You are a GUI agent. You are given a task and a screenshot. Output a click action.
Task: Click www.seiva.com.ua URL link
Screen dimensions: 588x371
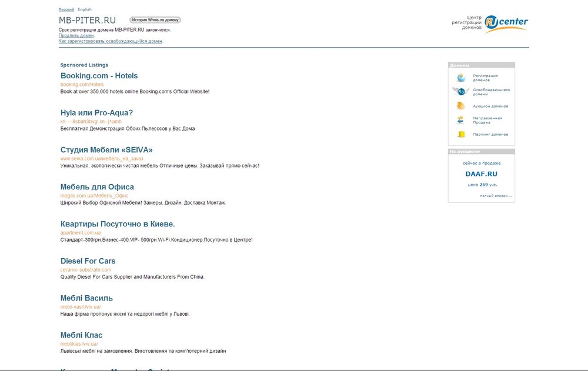(x=102, y=159)
